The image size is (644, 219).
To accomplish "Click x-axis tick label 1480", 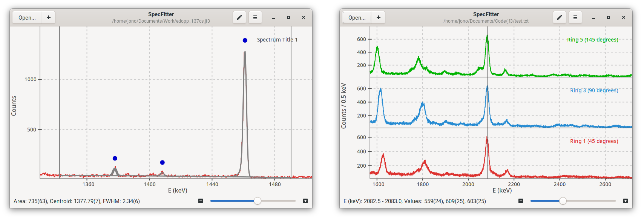I will (x=275, y=184).
